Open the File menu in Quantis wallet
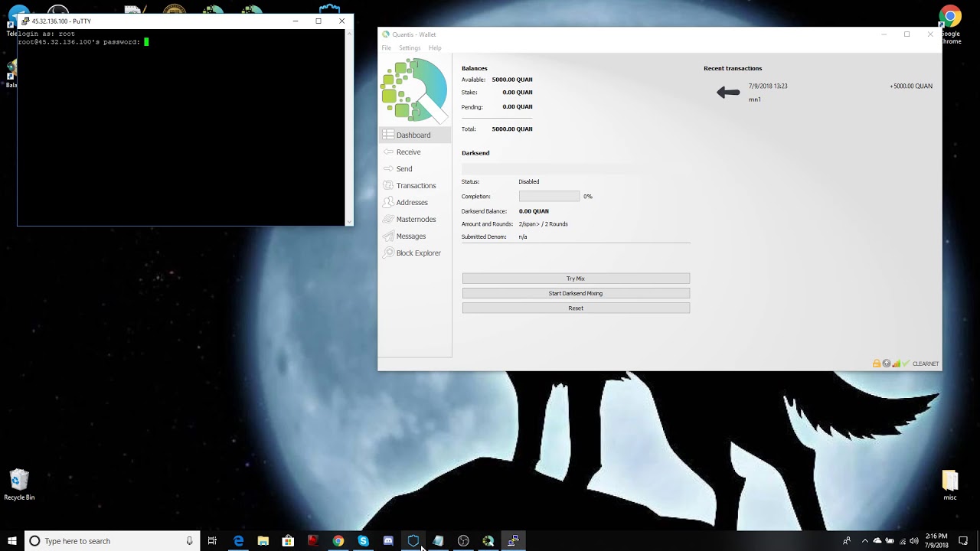Viewport: 980px width, 551px height. point(387,47)
